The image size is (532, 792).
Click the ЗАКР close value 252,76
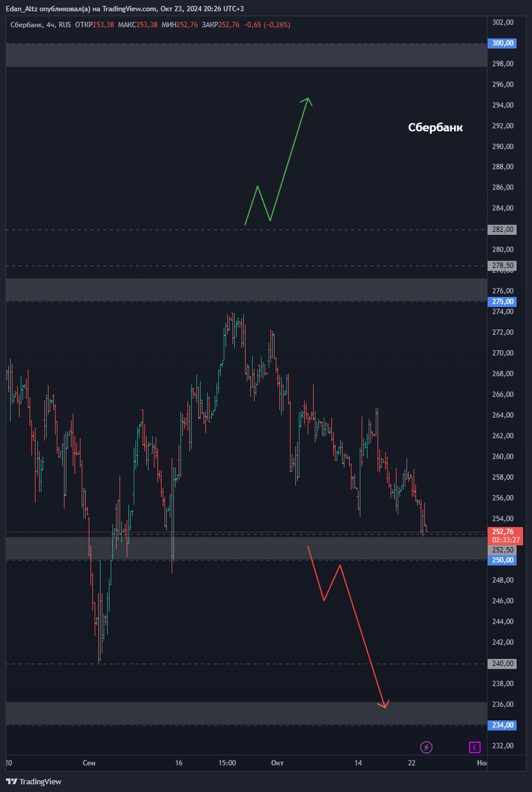[229, 24]
